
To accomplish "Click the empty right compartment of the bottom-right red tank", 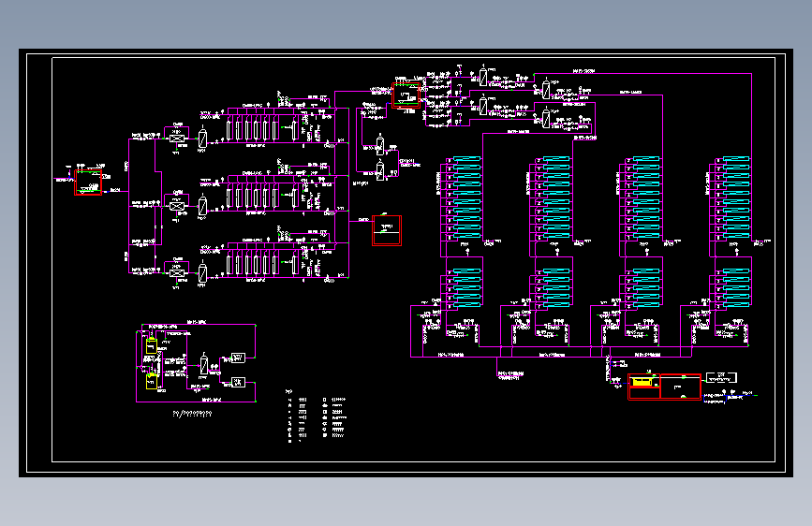I will click(x=681, y=387).
